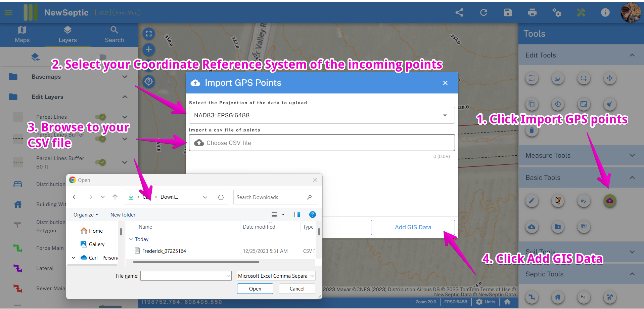Close the Import GPS Points dialog
This screenshot has height=309, width=644.
(x=445, y=83)
